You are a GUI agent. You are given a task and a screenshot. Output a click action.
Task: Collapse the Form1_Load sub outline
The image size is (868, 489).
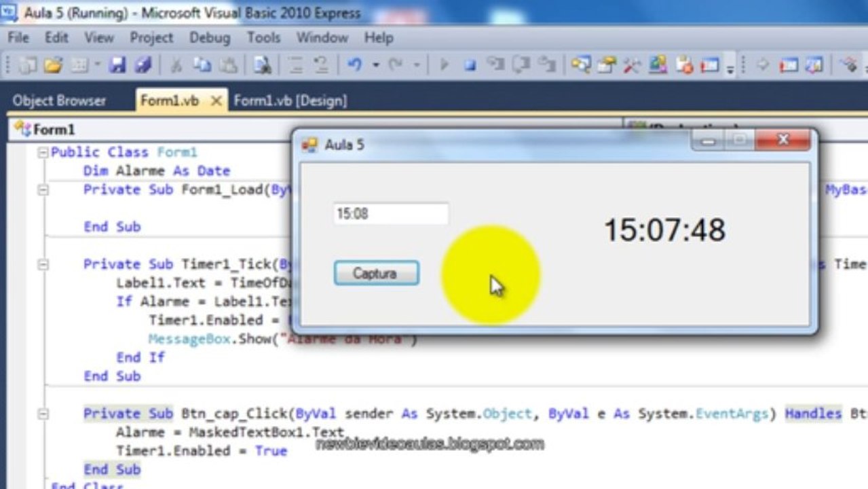click(43, 190)
